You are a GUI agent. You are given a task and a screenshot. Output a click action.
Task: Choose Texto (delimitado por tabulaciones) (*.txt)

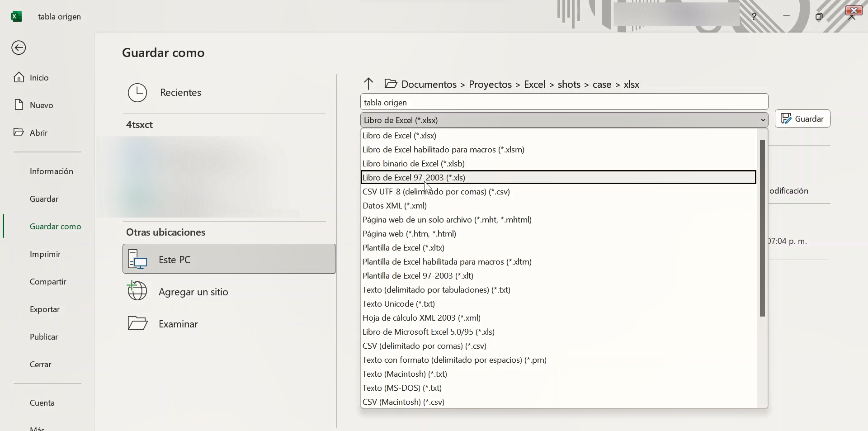point(559,289)
